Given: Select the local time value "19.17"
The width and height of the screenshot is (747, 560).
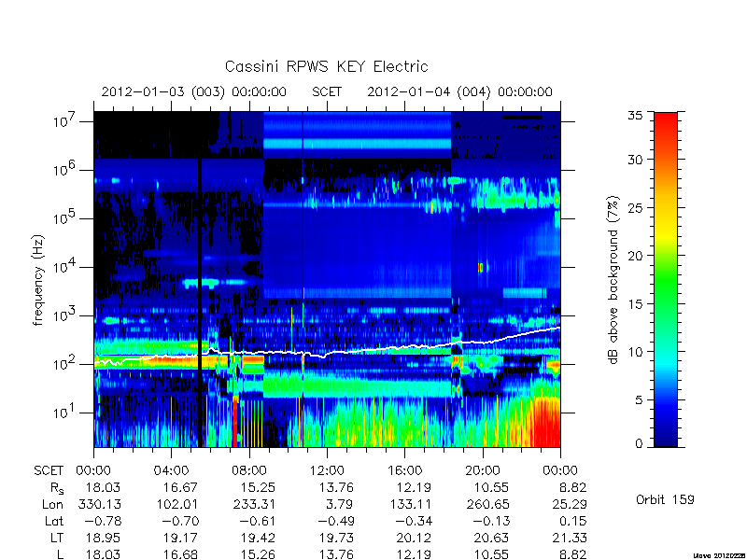Looking at the screenshot, I should click(x=180, y=539).
